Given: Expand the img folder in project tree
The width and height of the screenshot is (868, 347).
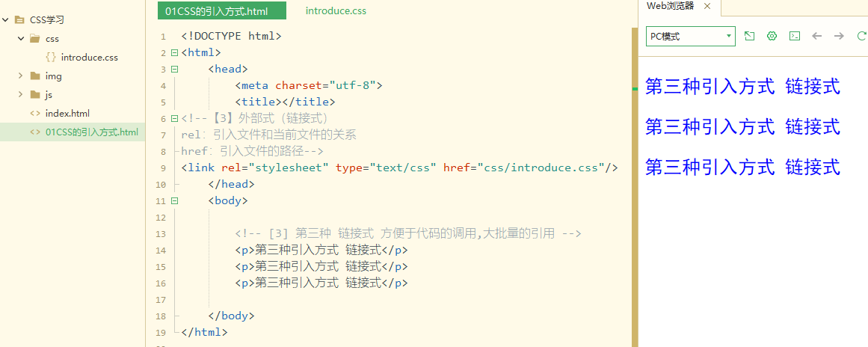Looking at the screenshot, I should pyautogui.click(x=20, y=76).
